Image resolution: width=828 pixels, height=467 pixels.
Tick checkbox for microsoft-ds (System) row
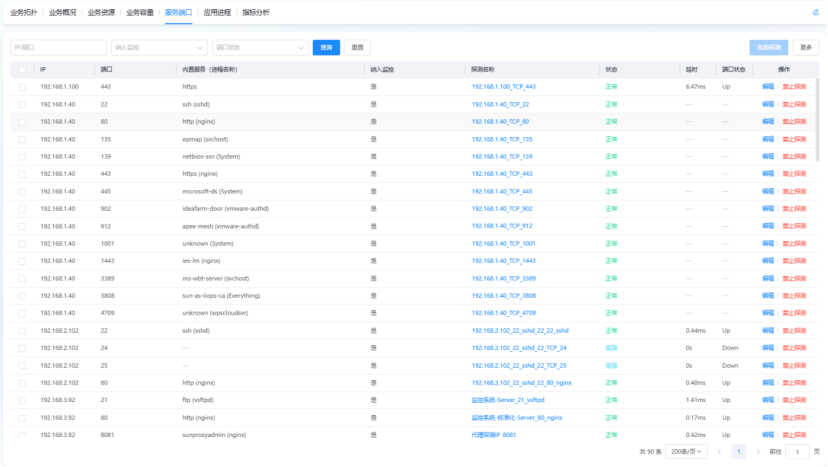(22, 192)
